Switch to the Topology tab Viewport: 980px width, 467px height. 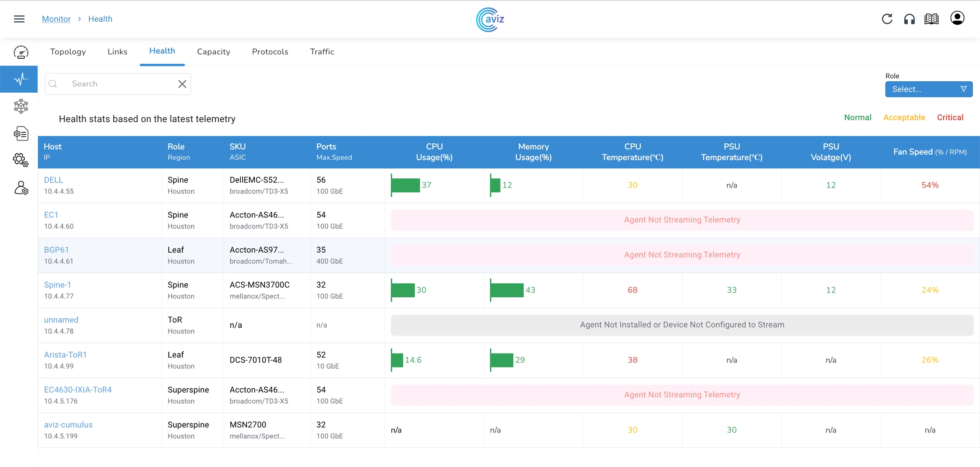click(x=68, y=51)
